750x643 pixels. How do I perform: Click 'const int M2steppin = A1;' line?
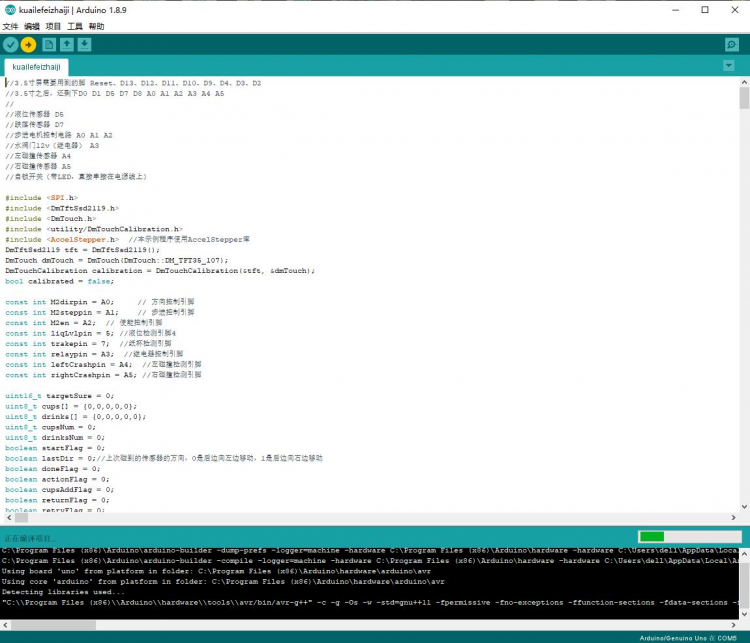coord(62,312)
